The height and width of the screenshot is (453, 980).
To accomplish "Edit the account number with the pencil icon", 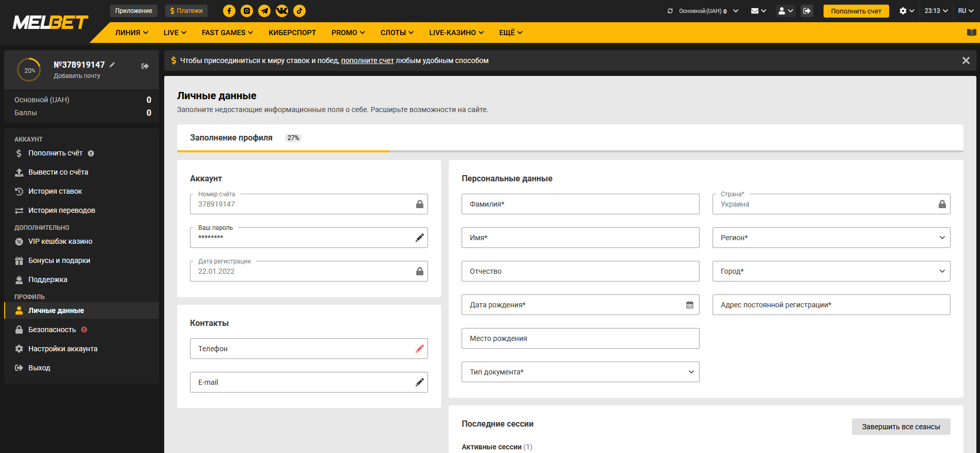I will [x=112, y=65].
